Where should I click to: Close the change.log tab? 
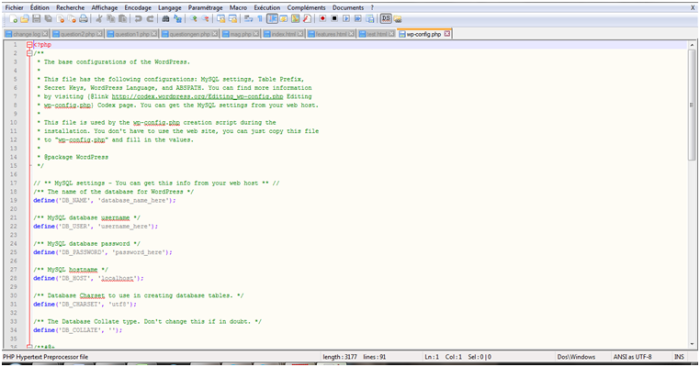45,34
